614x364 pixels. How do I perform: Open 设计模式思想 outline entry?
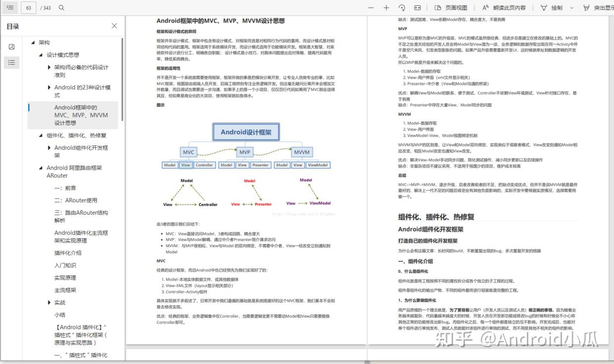pos(63,55)
